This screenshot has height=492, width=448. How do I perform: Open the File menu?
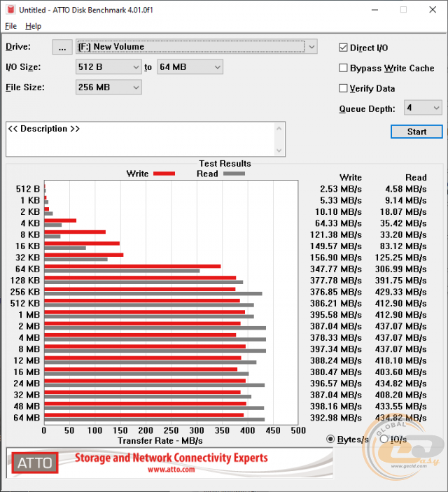click(x=11, y=26)
